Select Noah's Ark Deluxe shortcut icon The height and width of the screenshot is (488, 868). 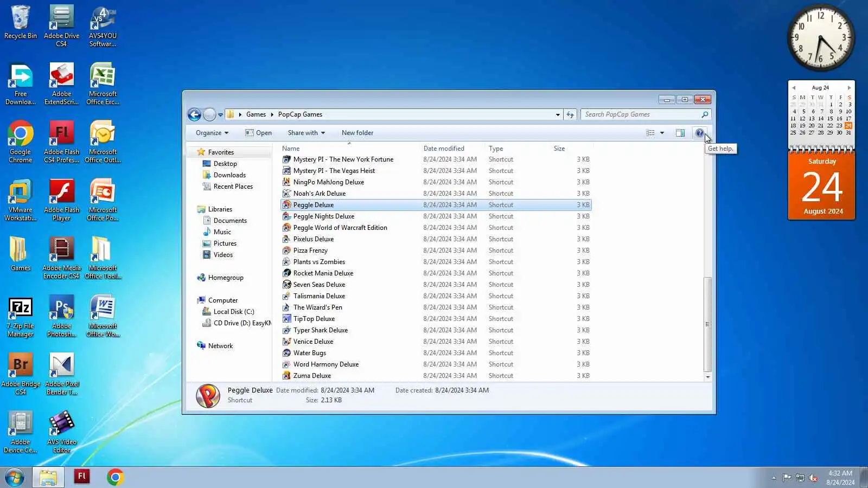(x=287, y=194)
